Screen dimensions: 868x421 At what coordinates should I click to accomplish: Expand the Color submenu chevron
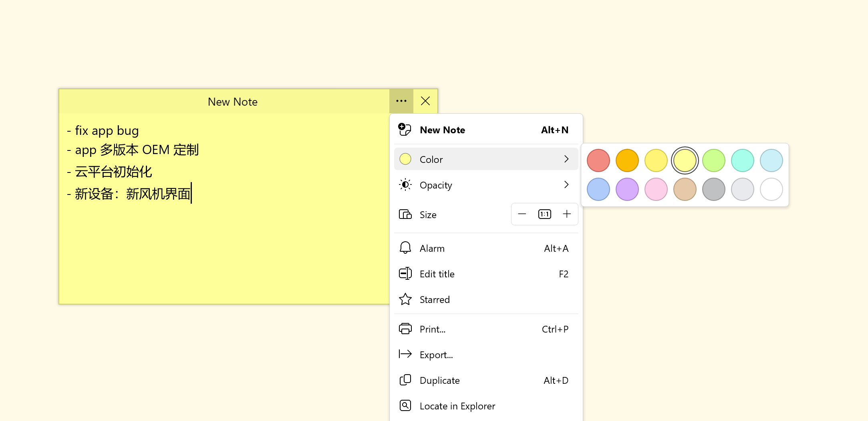[x=566, y=159]
